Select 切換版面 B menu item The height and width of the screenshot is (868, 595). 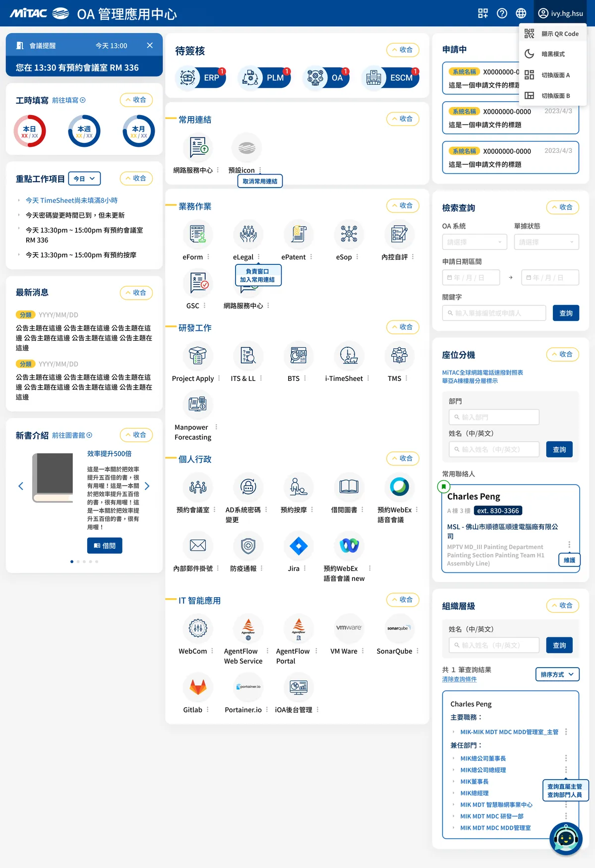click(x=552, y=96)
